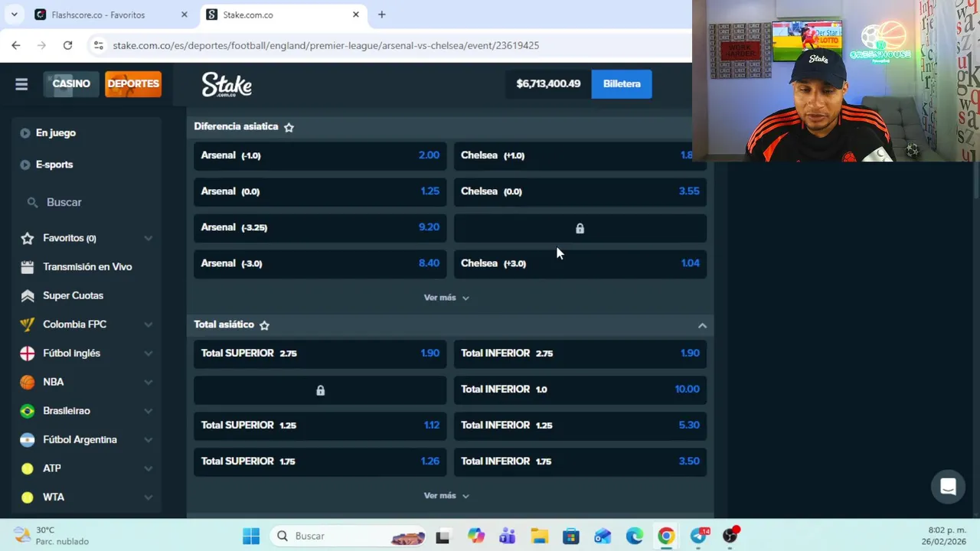Viewport: 980px width, 551px height.
Task: Switch to the CASINO tab
Action: (x=71, y=84)
